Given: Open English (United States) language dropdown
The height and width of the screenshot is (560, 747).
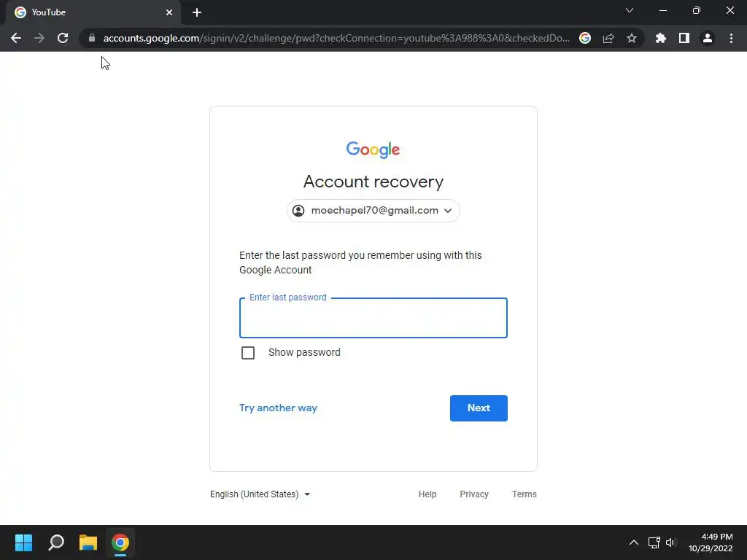Looking at the screenshot, I should click(260, 494).
